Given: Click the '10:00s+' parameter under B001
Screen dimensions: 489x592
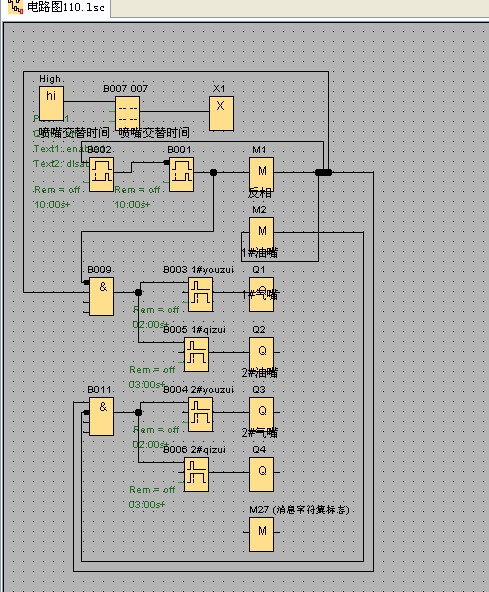Looking at the screenshot, I should pos(133,205).
